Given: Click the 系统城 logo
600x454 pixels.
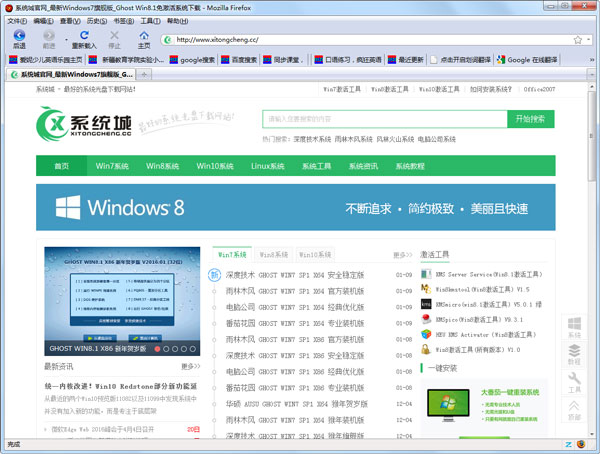Looking at the screenshot, I should (84, 124).
